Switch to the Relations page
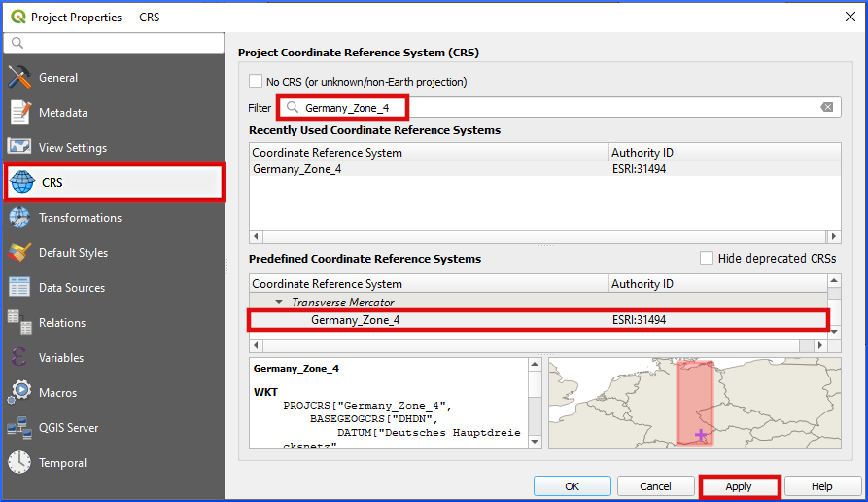The height and width of the screenshot is (502, 868). tap(62, 322)
